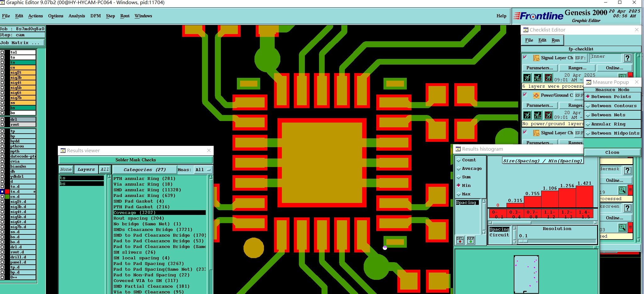
Task: Click the second running-man icon in the Signal Layer Inner row
Action: 538,78
